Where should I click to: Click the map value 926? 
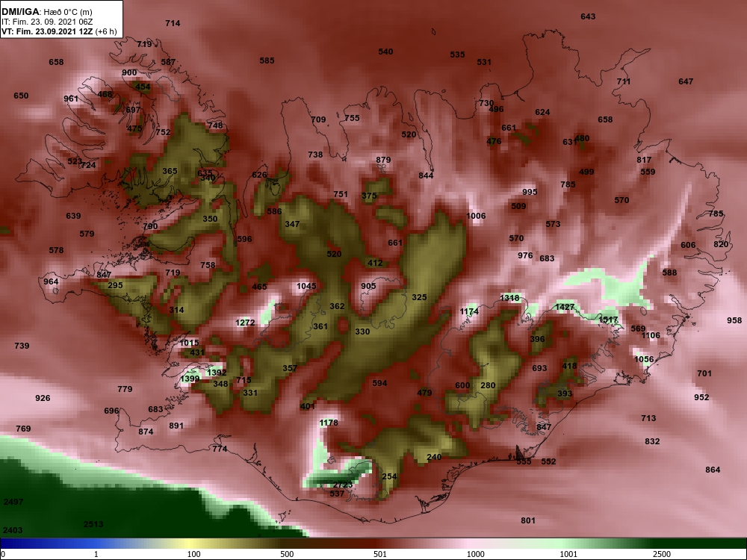[43, 398]
